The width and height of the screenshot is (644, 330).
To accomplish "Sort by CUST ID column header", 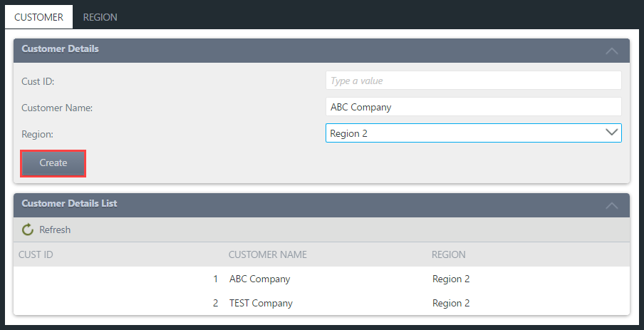I will [36, 254].
